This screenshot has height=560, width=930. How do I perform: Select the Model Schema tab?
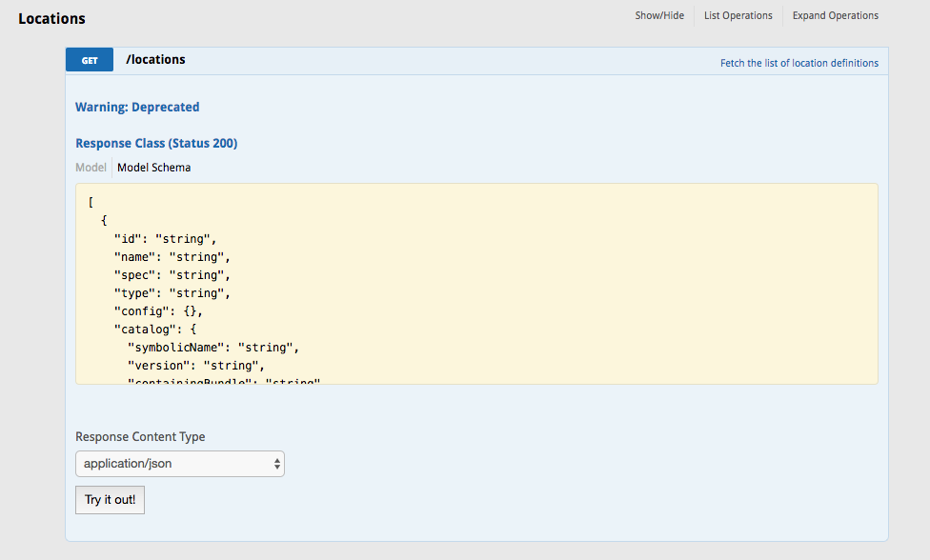coord(153,168)
